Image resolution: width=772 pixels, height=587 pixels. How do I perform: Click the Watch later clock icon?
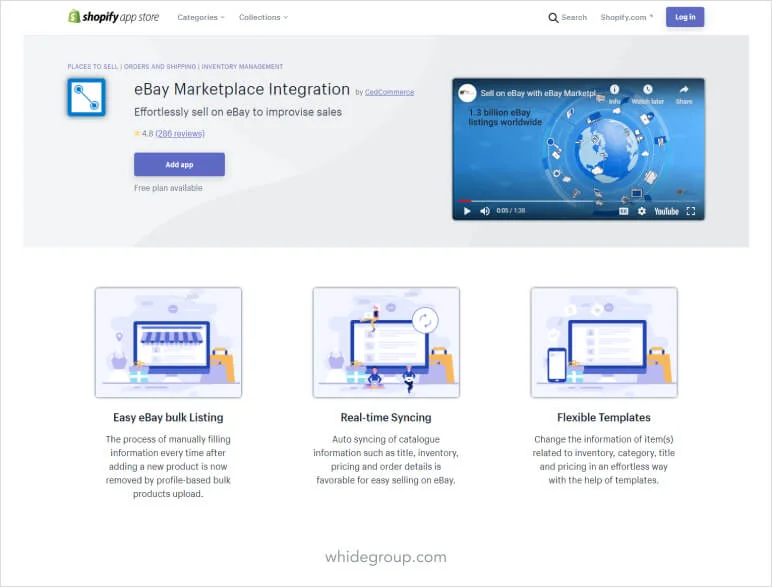(648, 90)
